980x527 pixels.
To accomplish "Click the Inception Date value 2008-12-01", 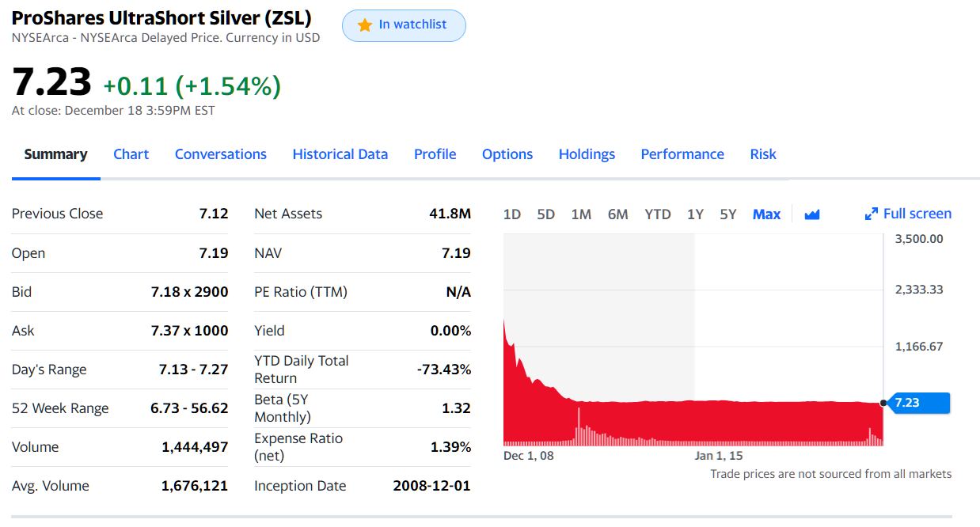I will (432, 486).
